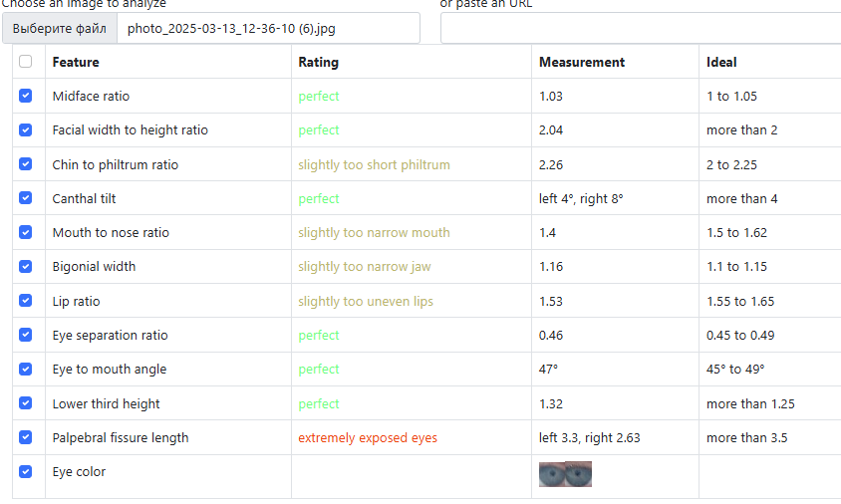Uncheck the Midface ratio checkbox

pyautogui.click(x=25, y=96)
